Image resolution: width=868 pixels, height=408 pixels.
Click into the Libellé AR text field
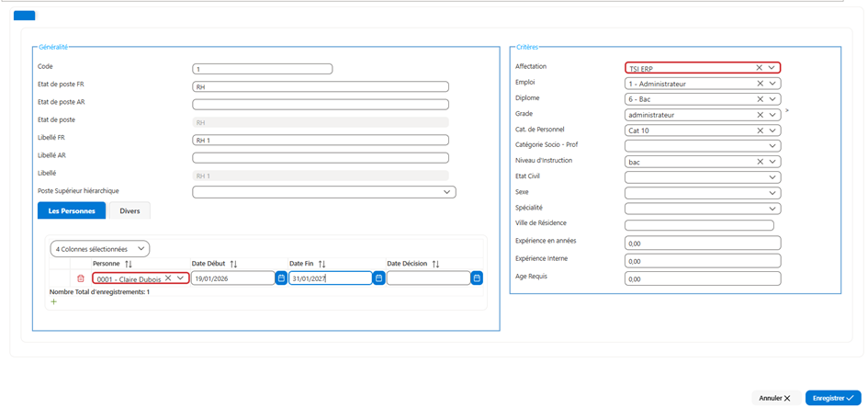pyautogui.click(x=320, y=158)
